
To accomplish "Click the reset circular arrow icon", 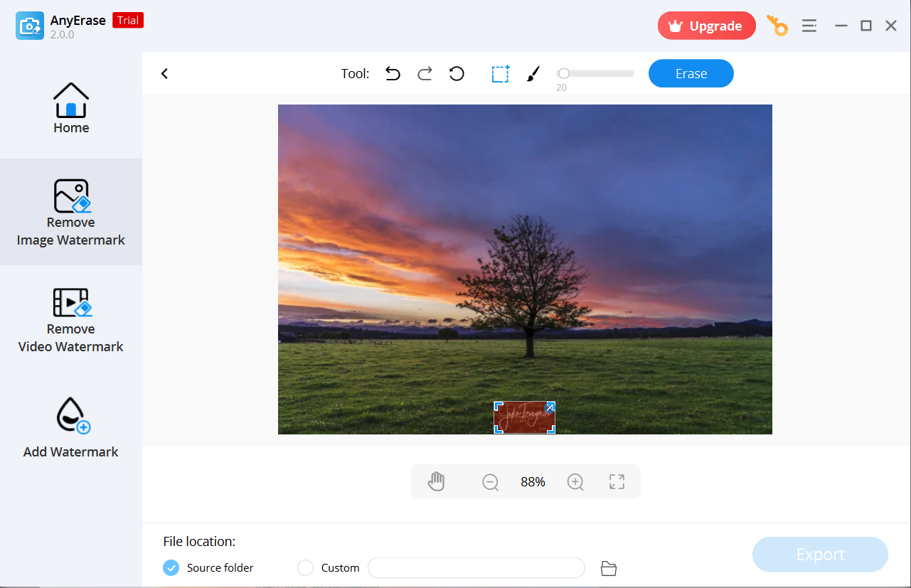I will (457, 73).
